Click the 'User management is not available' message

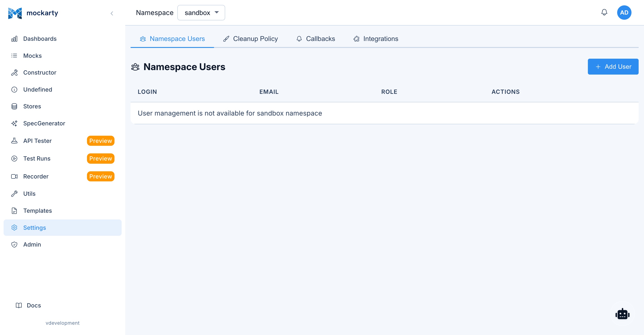tap(230, 113)
